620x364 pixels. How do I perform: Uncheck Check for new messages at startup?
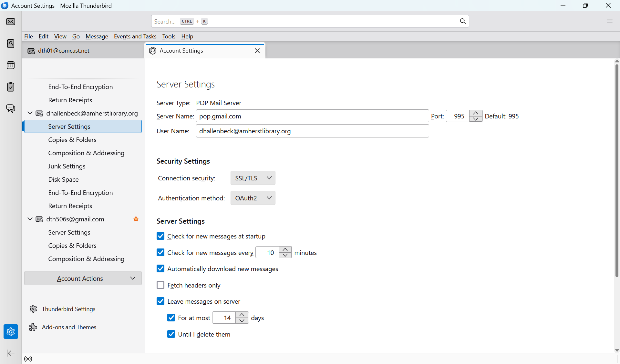(x=160, y=236)
